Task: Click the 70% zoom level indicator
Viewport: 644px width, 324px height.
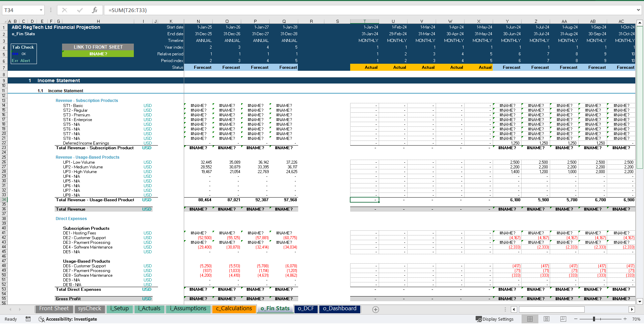Action: tap(636, 319)
